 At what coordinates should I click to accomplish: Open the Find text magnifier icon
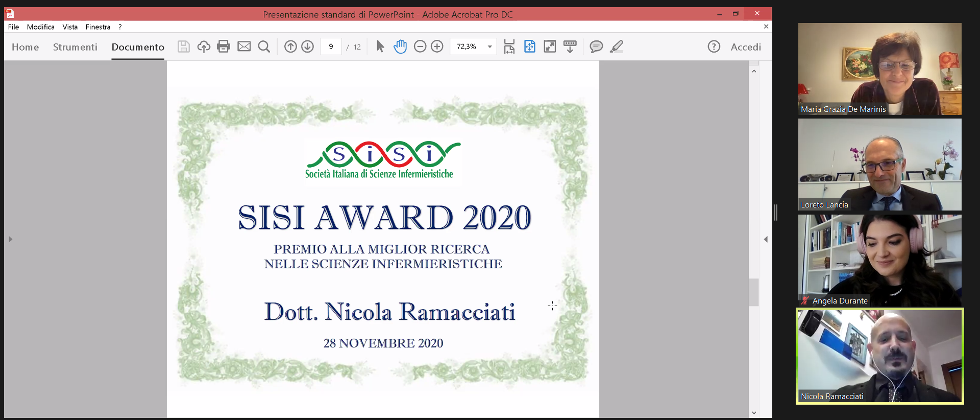click(264, 46)
